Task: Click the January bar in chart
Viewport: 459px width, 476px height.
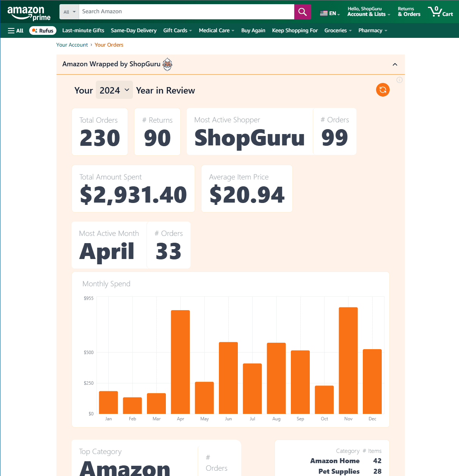Action: point(108,403)
